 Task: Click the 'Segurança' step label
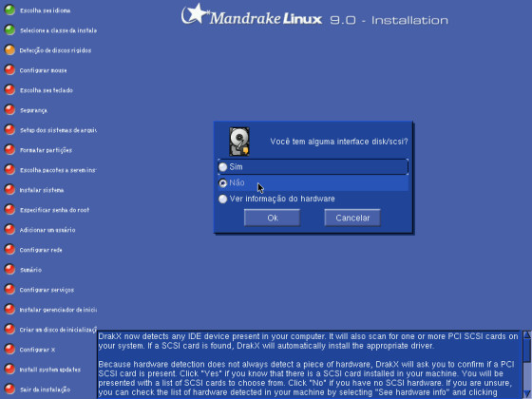pos(33,110)
